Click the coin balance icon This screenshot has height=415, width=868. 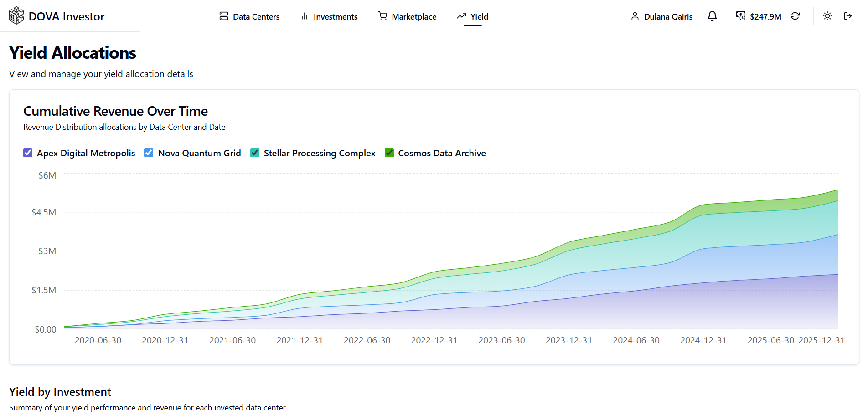tap(741, 16)
